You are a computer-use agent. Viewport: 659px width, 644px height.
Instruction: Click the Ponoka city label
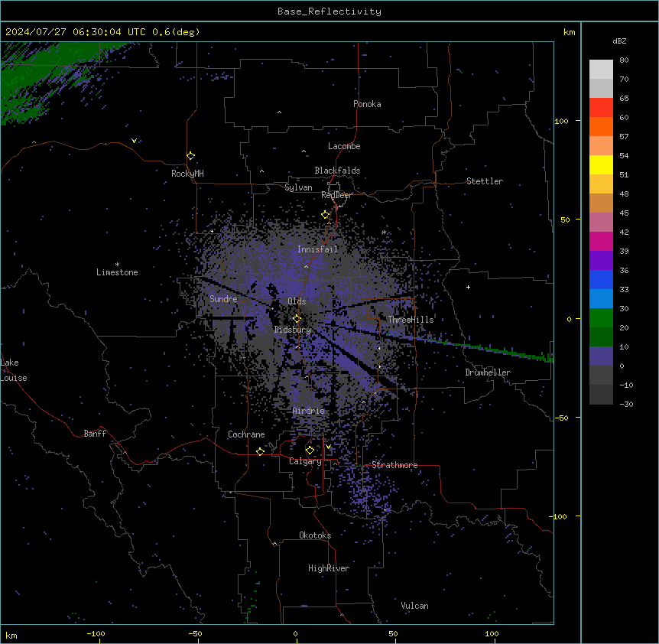click(x=367, y=104)
